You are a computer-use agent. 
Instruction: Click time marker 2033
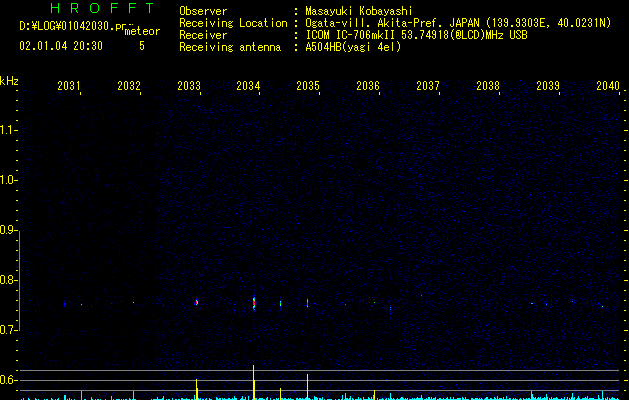coord(189,86)
